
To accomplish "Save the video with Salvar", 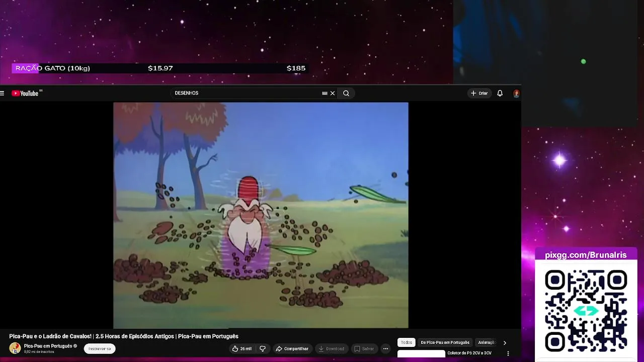I will (x=364, y=348).
